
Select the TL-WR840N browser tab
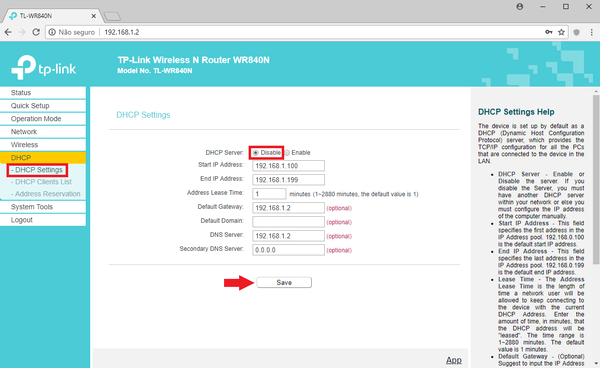[x=52, y=16]
